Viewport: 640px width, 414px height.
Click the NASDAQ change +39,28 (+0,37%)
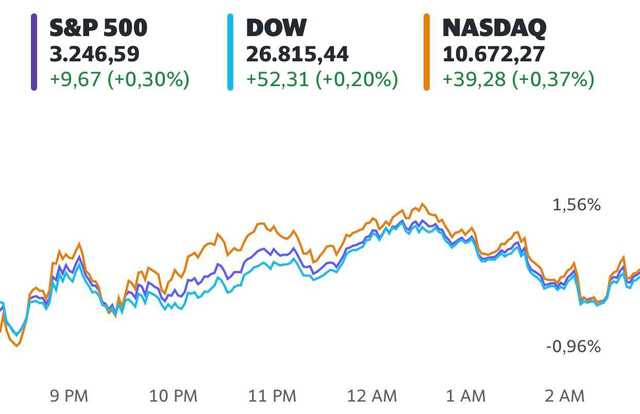coord(518,79)
